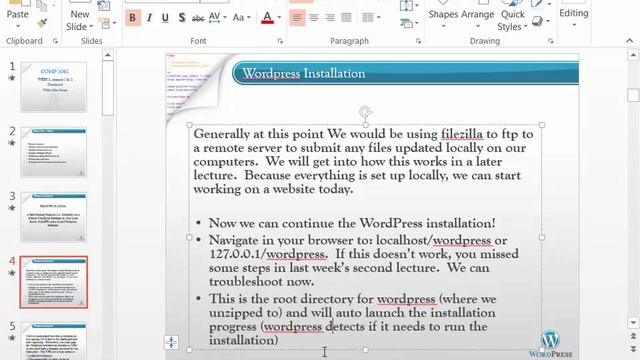
Task: Toggle Underline formatting
Action: click(165, 18)
